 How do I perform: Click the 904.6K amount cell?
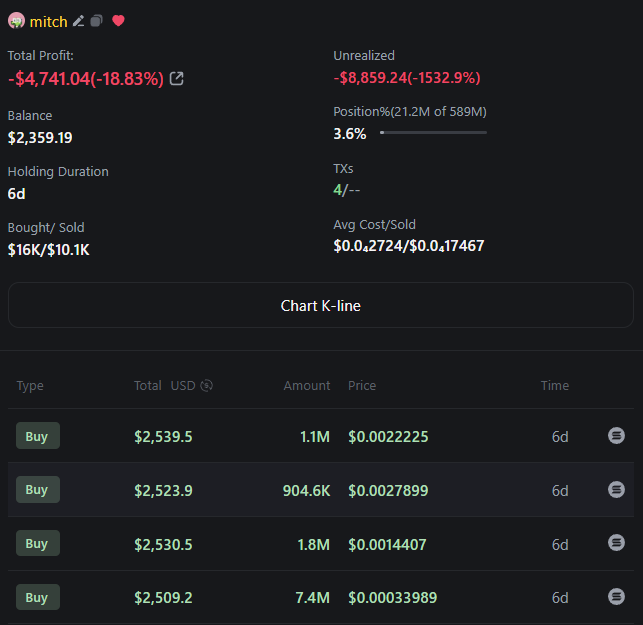[306, 490]
